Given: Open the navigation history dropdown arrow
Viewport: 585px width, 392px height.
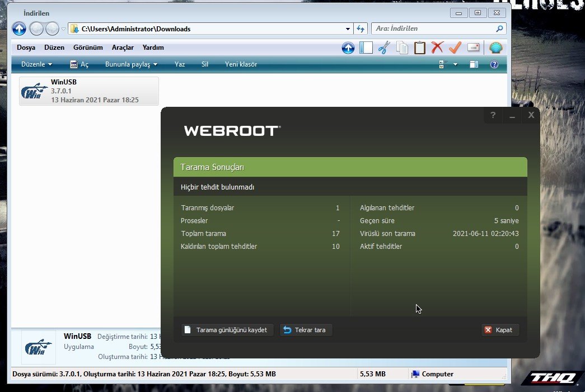Looking at the screenshot, I should [x=63, y=29].
